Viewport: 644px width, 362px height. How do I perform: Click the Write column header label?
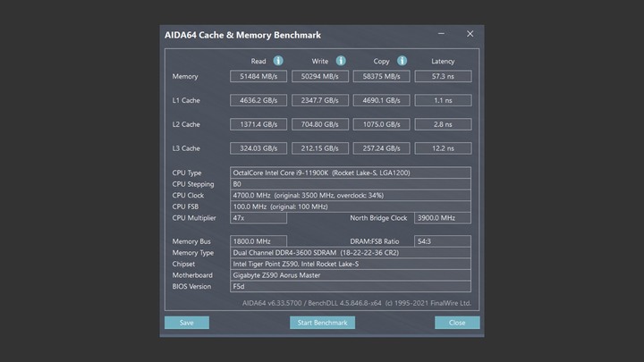[320, 61]
